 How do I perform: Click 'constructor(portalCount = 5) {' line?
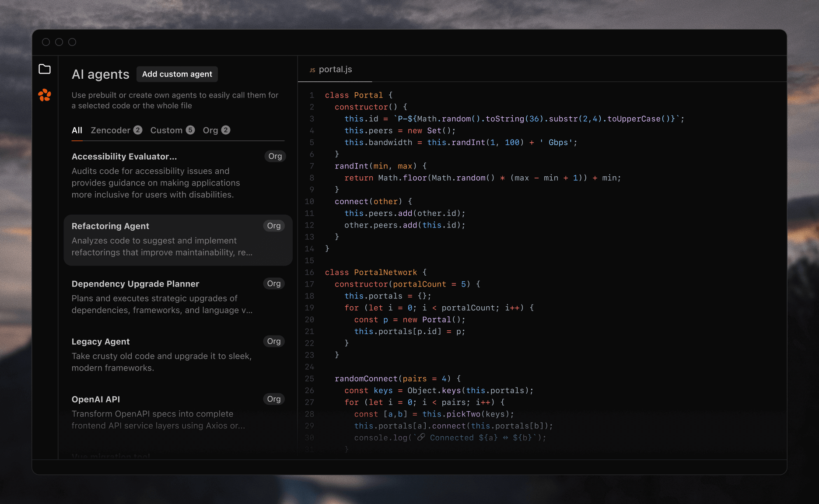(407, 284)
